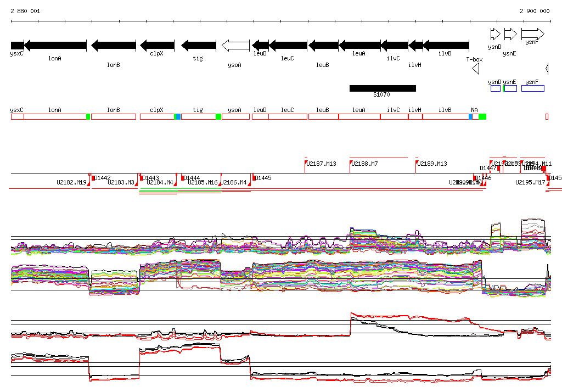Select the blue ysnE outlined box
The height and width of the screenshot is (392, 562).
click(x=510, y=88)
